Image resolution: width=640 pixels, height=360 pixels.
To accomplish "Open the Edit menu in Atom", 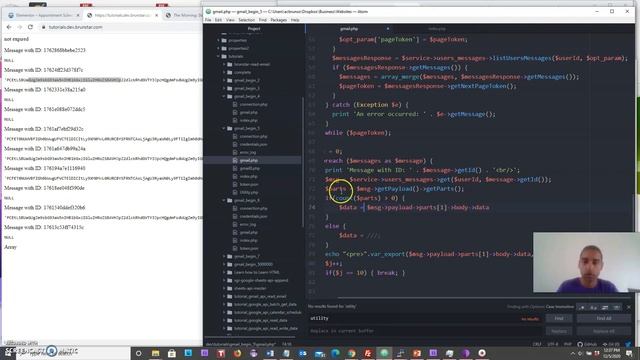I will (218, 20).
